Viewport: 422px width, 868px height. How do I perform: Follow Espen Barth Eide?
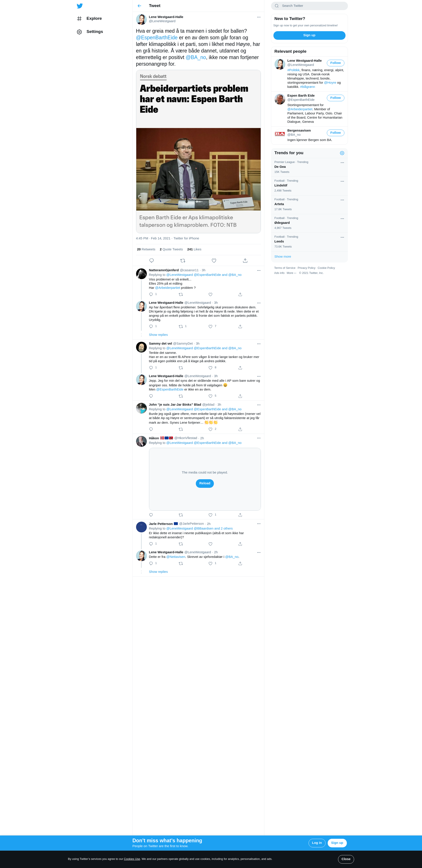point(335,98)
